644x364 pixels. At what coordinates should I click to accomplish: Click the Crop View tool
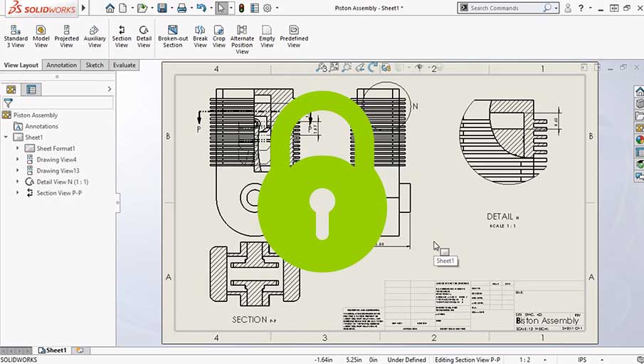point(219,36)
